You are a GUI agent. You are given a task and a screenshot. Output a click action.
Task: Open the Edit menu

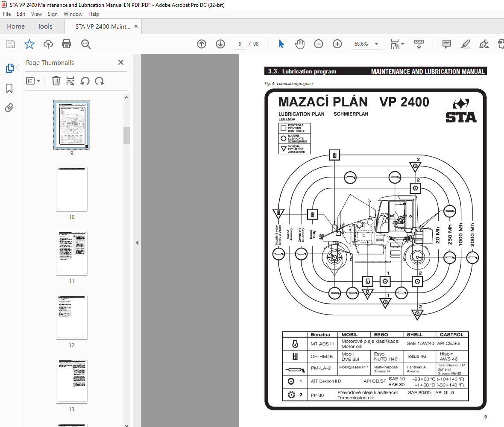click(21, 14)
